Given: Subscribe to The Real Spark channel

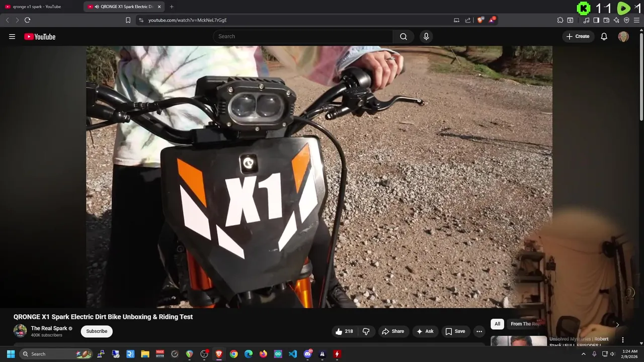Looking at the screenshot, I should pos(97,331).
